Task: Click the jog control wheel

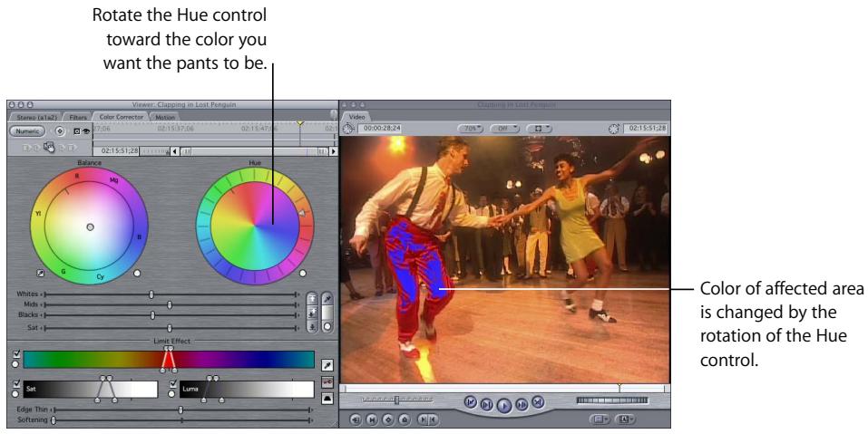Action: [611, 400]
